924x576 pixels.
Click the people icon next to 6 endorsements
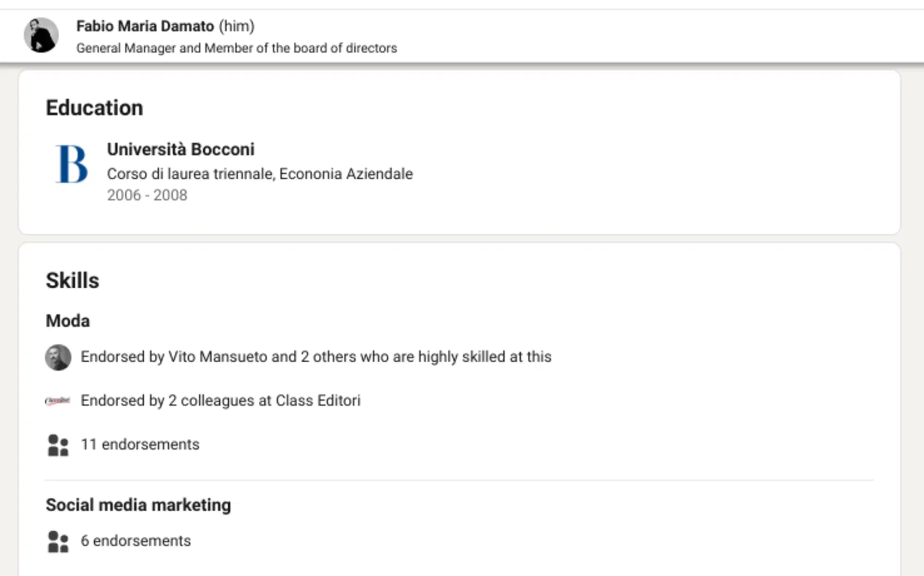[x=57, y=540]
